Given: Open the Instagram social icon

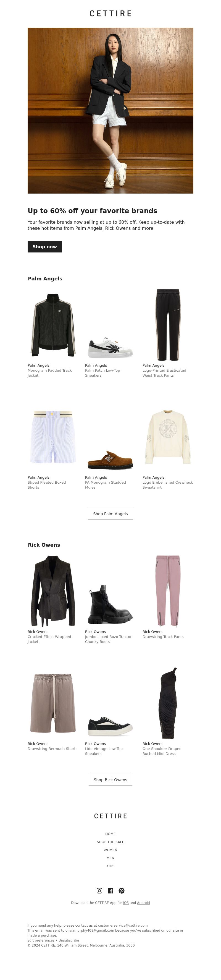Looking at the screenshot, I should (x=99, y=890).
